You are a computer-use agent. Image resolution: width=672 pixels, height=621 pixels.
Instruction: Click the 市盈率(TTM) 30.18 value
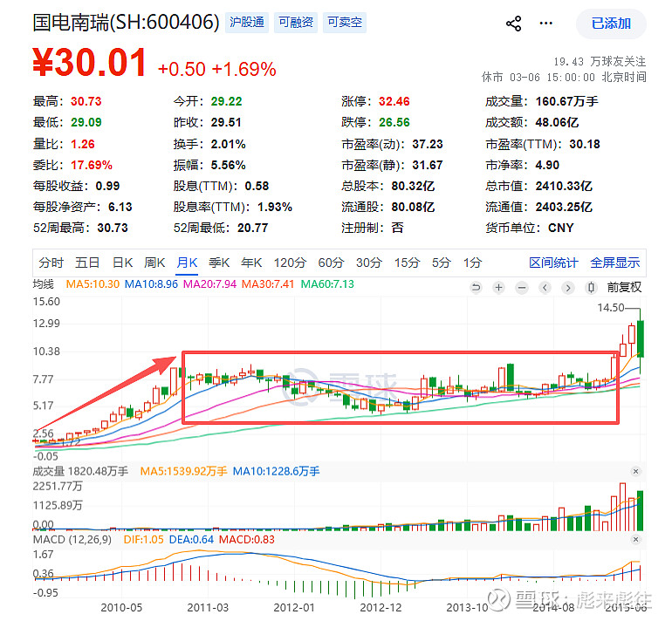[x=585, y=144]
